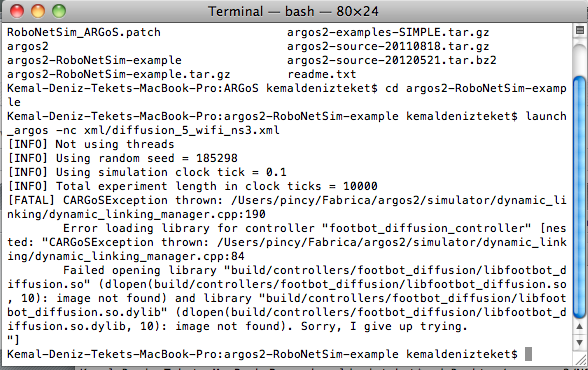
Task: Click the blue scrollbar thumb
Action: pyautogui.click(x=579, y=197)
